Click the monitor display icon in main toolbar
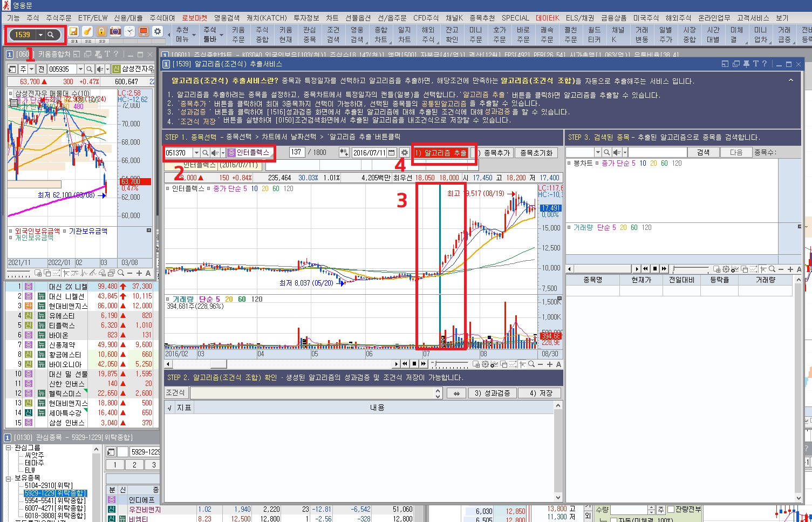 [144, 31]
